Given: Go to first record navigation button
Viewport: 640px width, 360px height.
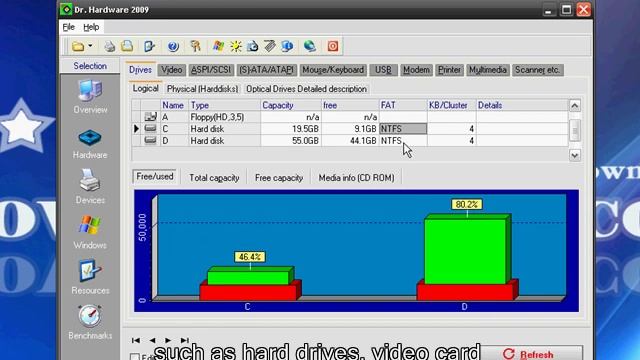Looking at the screenshot, I should [136, 340].
